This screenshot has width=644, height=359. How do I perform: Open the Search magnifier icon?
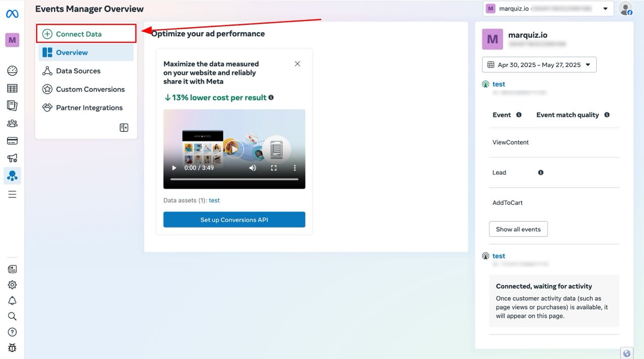12,316
